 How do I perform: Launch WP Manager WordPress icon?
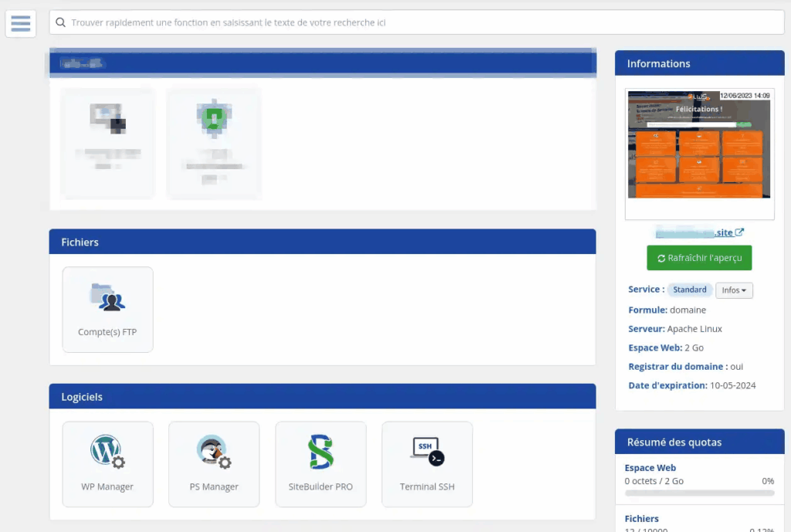[x=107, y=464]
